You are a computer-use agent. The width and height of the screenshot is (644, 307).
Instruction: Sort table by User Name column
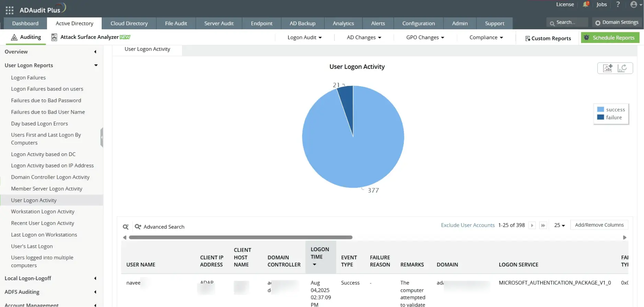tap(141, 265)
